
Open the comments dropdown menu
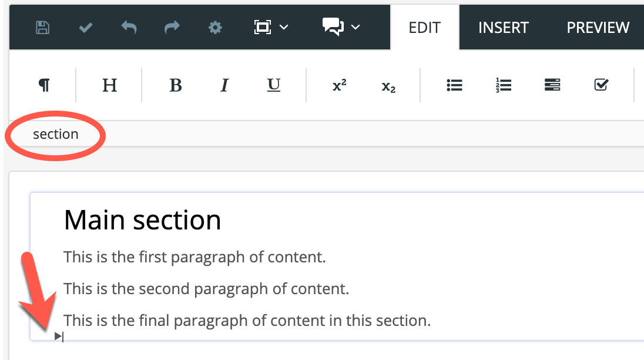(x=355, y=27)
